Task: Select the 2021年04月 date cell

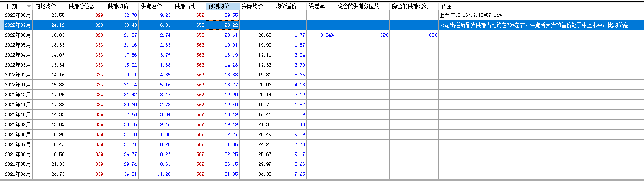Action: click(x=19, y=174)
